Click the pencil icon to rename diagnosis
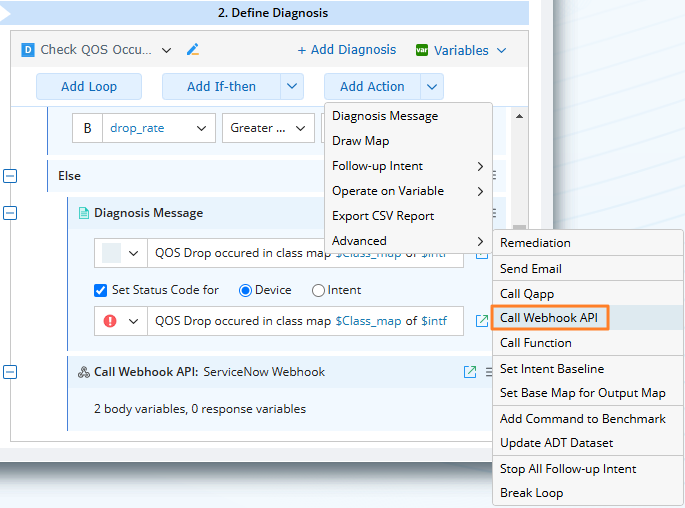 [193, 49]
